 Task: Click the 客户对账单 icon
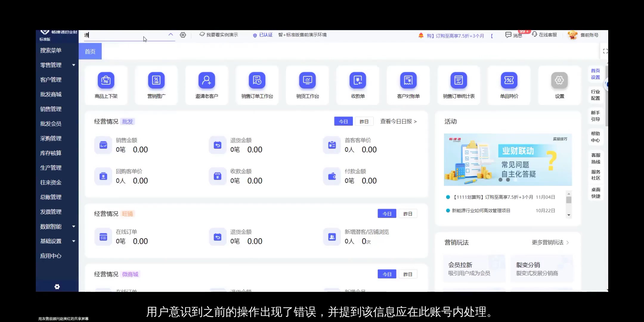[x=408, y=85]
